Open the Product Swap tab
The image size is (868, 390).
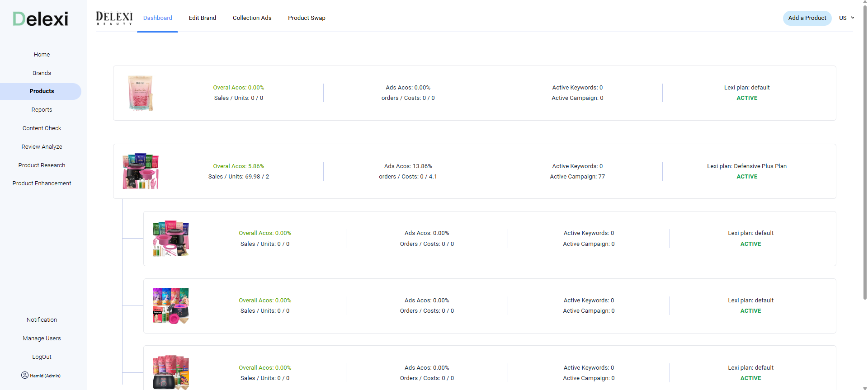307,18
